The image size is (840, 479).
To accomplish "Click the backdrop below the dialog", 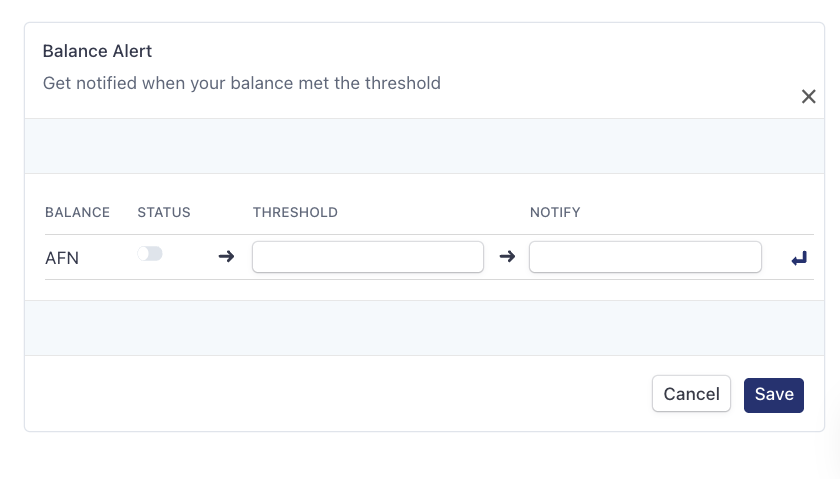I will click(420, 458).
